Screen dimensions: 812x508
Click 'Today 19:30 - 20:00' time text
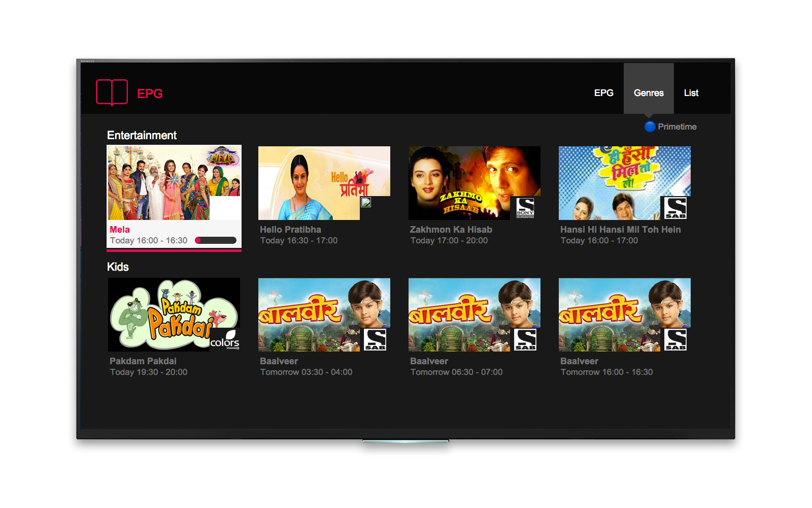click(149, 372)
